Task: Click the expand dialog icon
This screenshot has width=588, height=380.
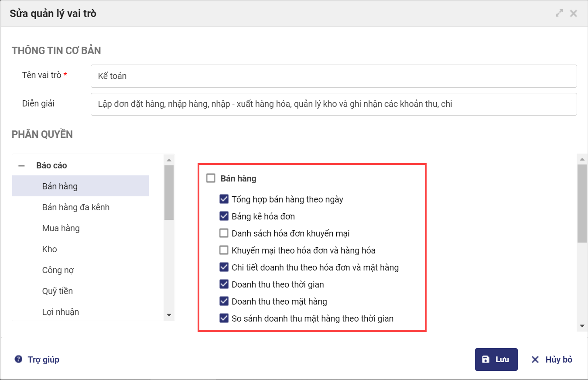Action: pyautogui.click(x=559, y=14)
